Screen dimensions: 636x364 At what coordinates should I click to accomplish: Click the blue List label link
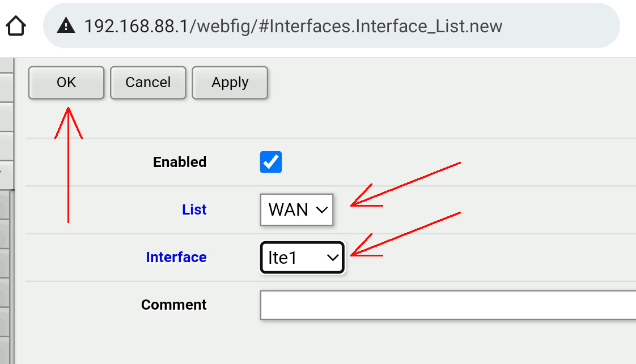pyautogui.click(x=194, y=210)
